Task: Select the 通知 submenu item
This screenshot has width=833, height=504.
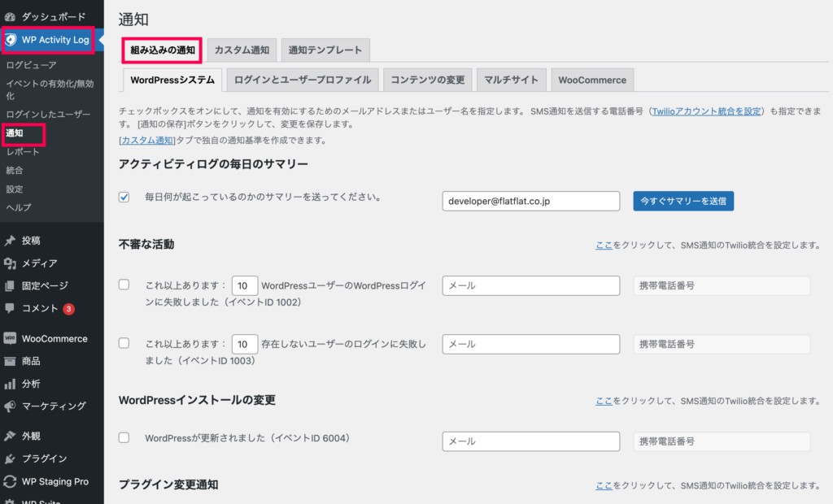Action: point(15,133)
